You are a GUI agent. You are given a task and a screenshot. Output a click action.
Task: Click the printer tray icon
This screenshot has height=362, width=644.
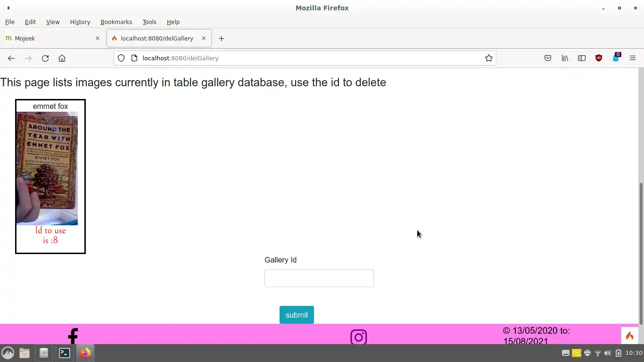coord(587,353)
